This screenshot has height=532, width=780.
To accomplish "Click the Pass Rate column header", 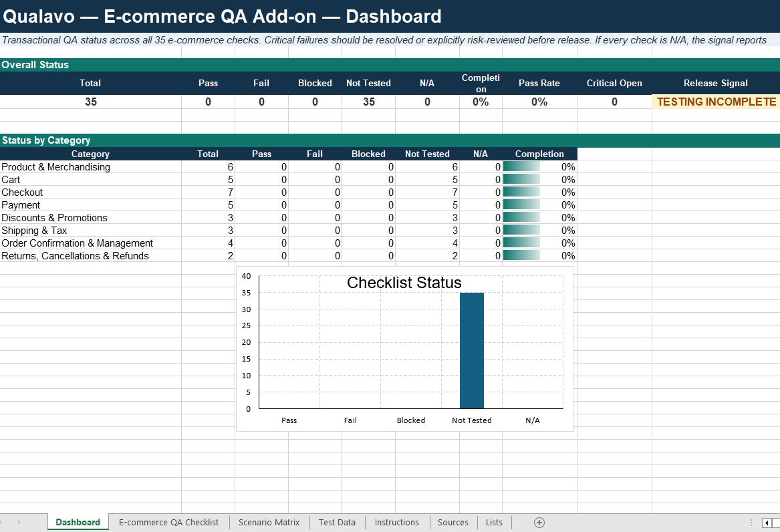I will [x=539, y=83].
